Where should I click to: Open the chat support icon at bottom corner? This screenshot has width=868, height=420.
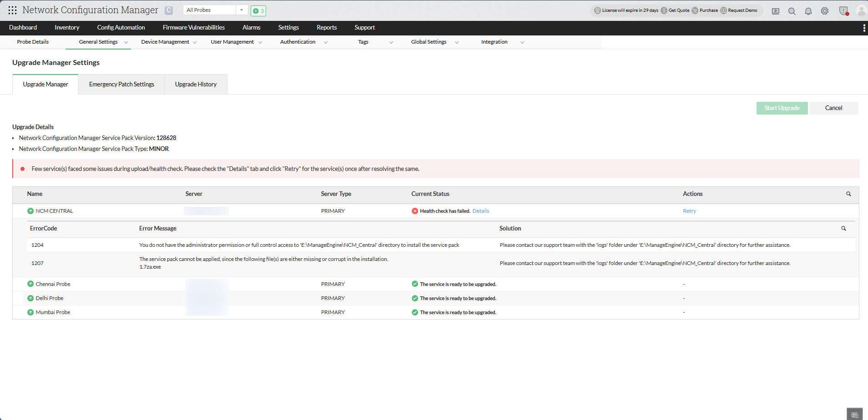coord(855,415)
